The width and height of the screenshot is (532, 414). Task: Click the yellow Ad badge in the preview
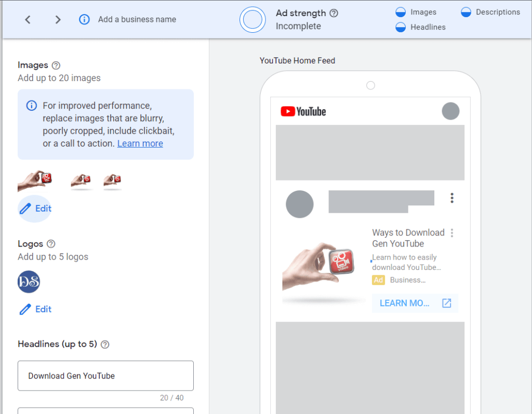pyautogui.click(x=378, y=280)
